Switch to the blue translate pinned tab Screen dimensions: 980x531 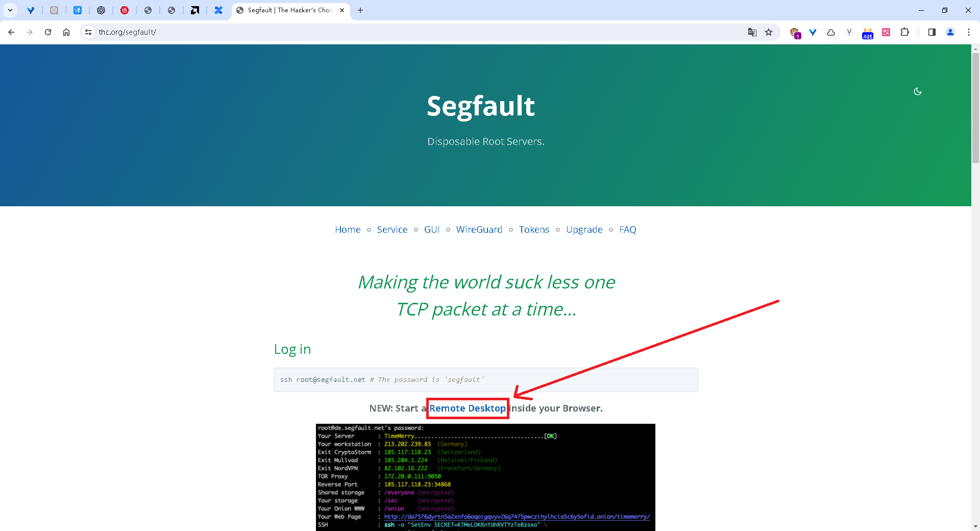(78, 10)
